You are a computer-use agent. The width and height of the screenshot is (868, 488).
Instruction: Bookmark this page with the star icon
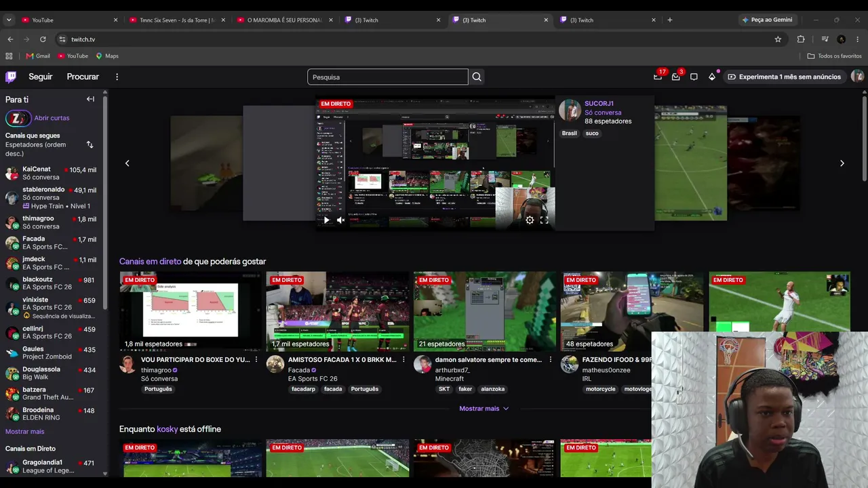tap(778, 39)
